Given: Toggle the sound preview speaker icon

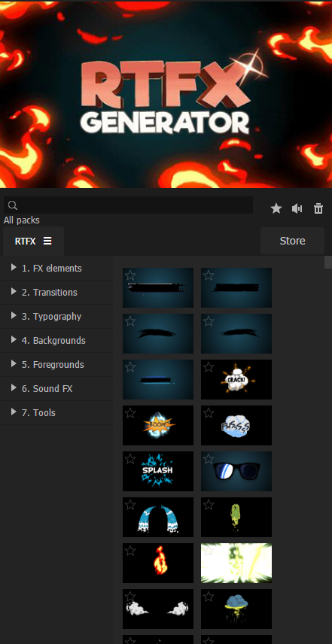Looking at the screenshot, I should click(x=297, y=208).
